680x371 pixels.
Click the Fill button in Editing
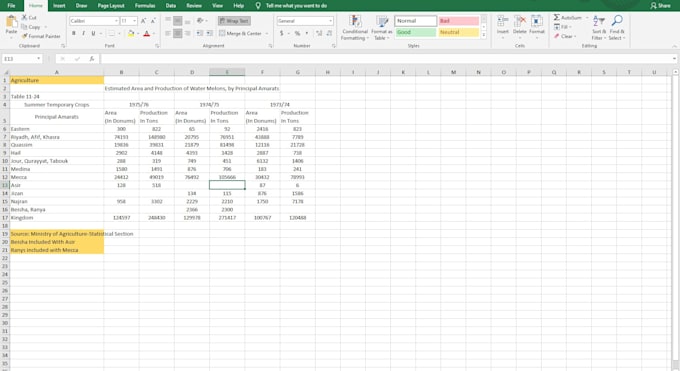click(562, 27)
